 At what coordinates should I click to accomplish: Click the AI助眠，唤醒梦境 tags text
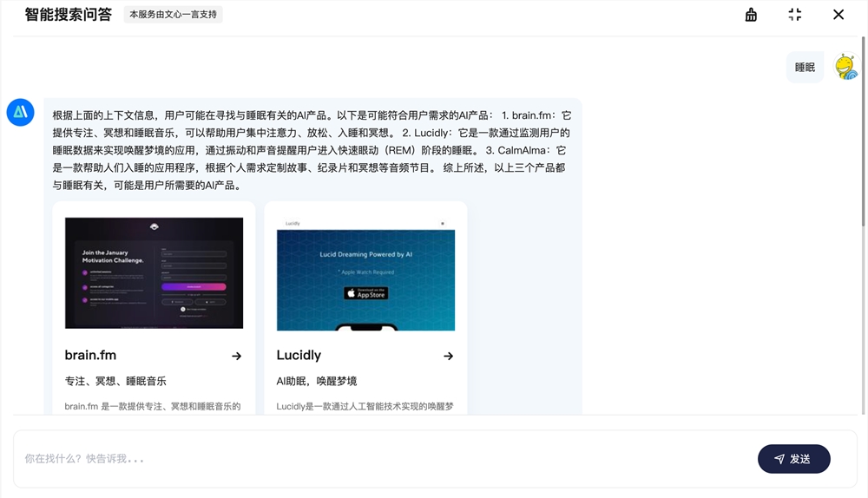pos(317,381)
